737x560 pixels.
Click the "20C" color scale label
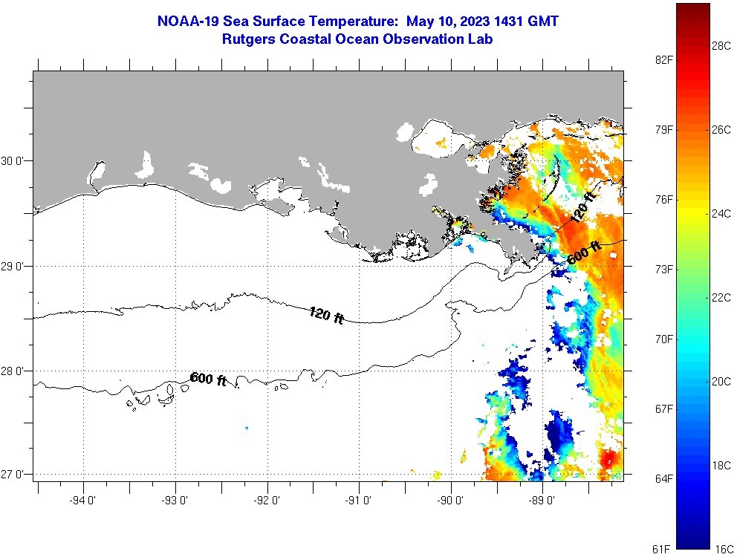tap(721, 382)
